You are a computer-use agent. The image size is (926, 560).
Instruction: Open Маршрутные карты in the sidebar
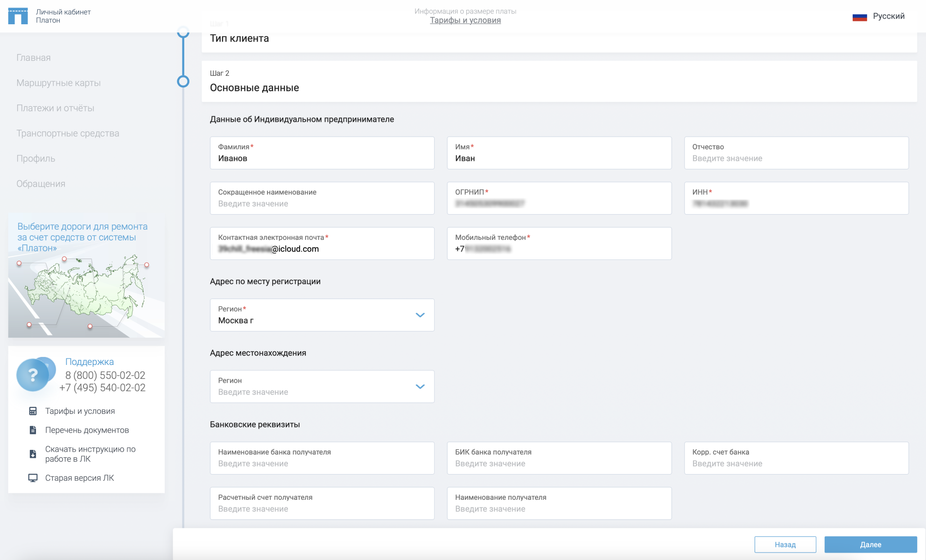58,83
